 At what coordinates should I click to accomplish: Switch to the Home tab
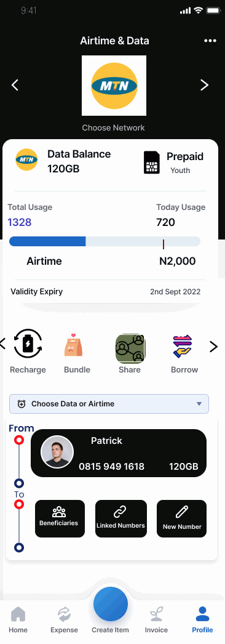(x=18, y=620)
